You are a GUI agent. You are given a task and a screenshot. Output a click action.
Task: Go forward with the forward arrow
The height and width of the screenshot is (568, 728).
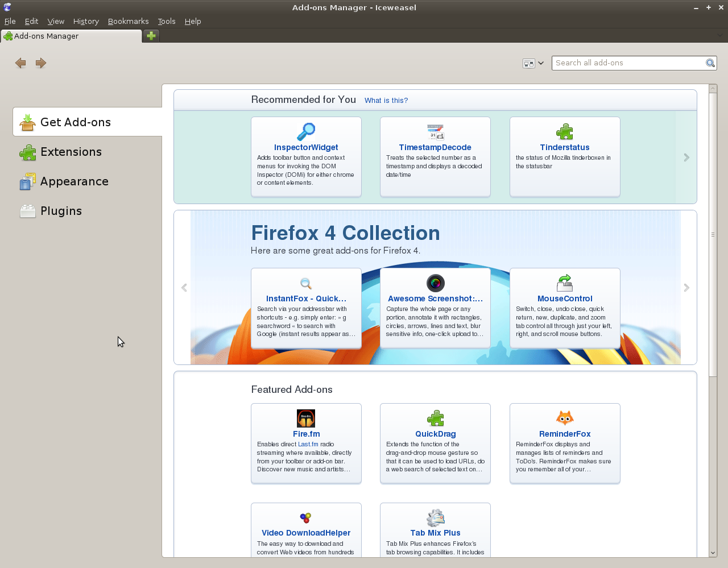click(x=40, y=63)
